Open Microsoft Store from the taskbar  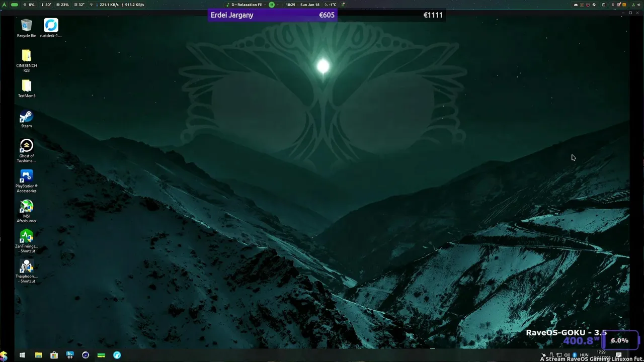coord(54,355)
